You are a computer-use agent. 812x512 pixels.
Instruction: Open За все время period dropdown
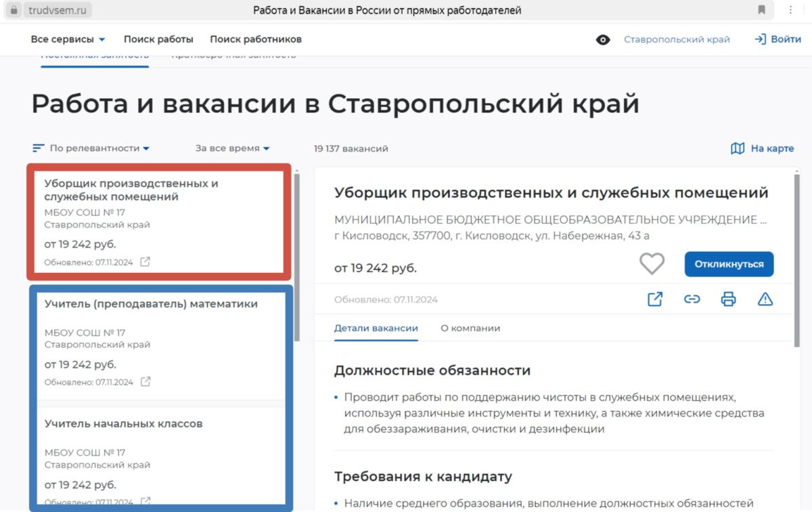(232, 148)
